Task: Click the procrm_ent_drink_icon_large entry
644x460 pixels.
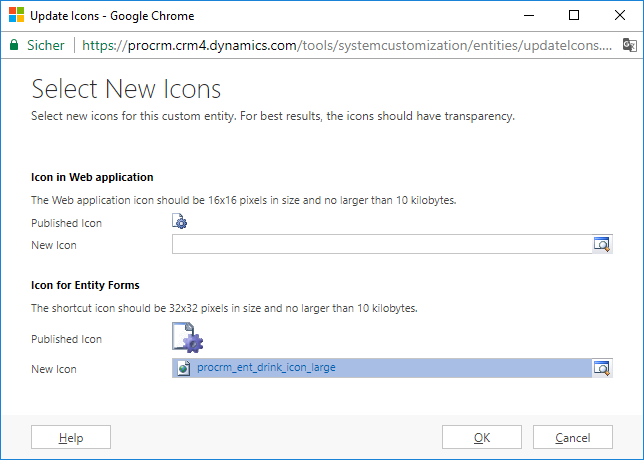Action: tap(266, 368)
